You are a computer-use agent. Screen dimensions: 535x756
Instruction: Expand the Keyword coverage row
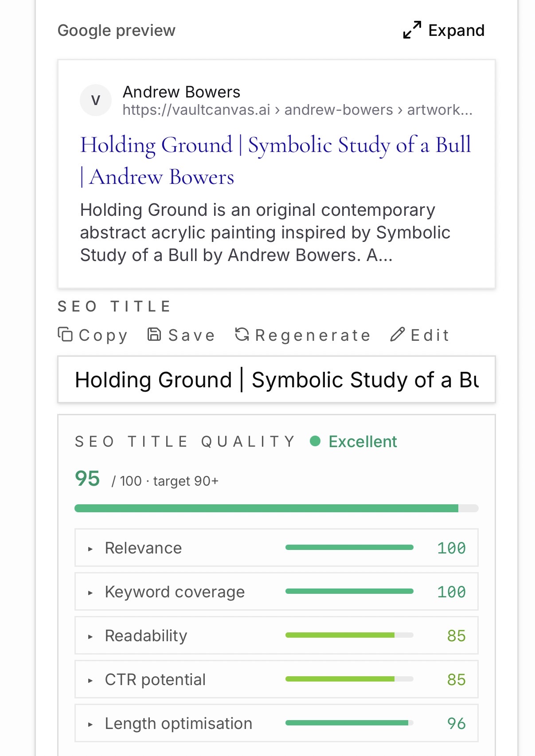277,592
